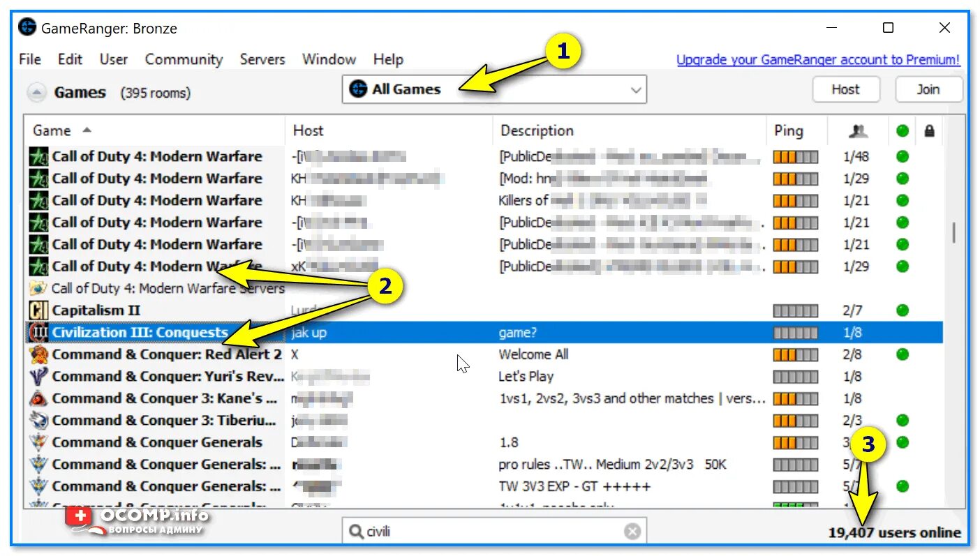Viewport: 980px width, 556px height.
Task: Click the ping bar in the Capitalism II row
Action: coord(795,310)
